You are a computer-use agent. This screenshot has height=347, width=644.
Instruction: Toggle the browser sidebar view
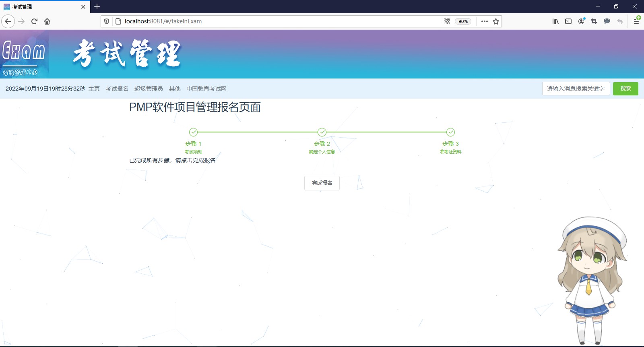(568, 21)
